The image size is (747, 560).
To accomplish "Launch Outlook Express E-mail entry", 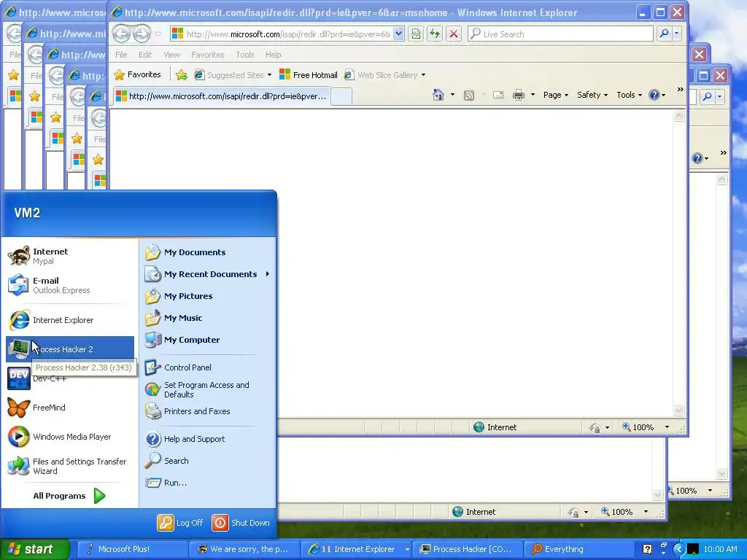I will (x=69, y=285).
